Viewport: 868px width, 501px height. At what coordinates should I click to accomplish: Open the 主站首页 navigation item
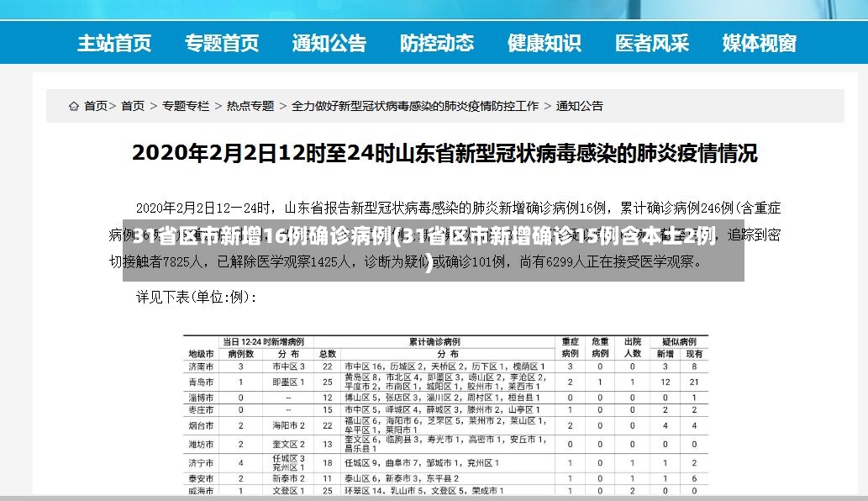tap(114, 43)
